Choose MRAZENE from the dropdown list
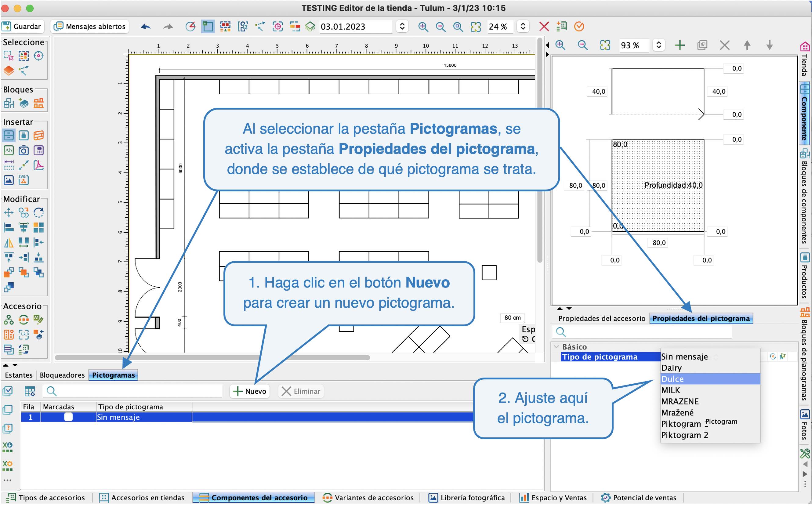812x507 pixels. [710, 402]
